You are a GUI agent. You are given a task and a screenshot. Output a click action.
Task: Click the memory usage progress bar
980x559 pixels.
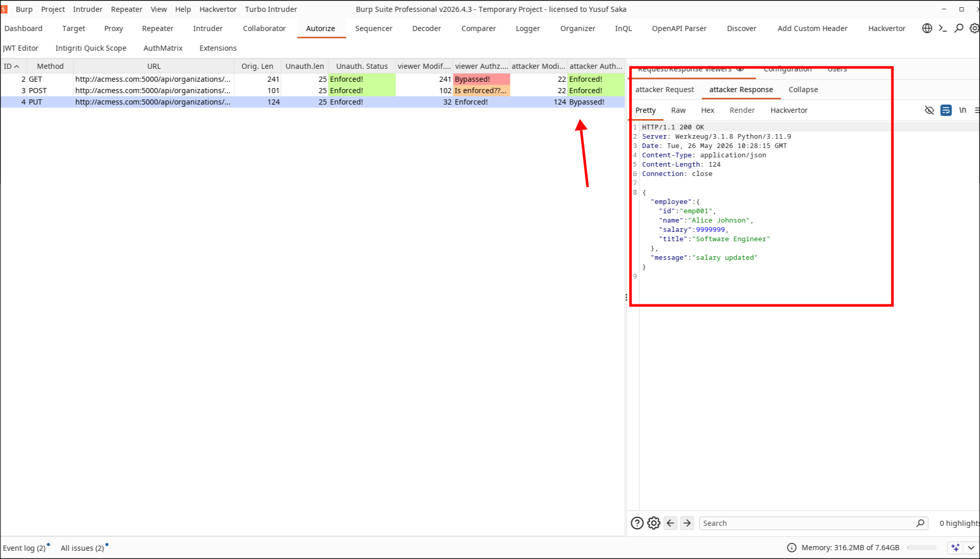coord(922,548)
